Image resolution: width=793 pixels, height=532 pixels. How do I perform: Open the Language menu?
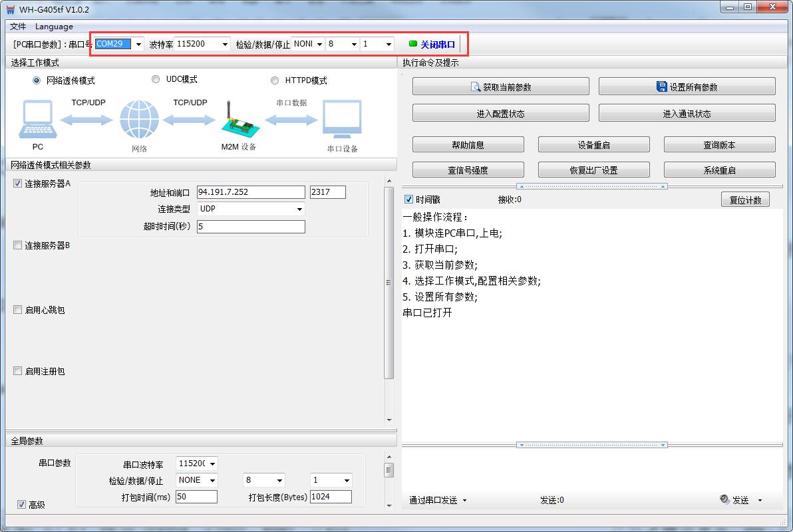click(54, 27)
